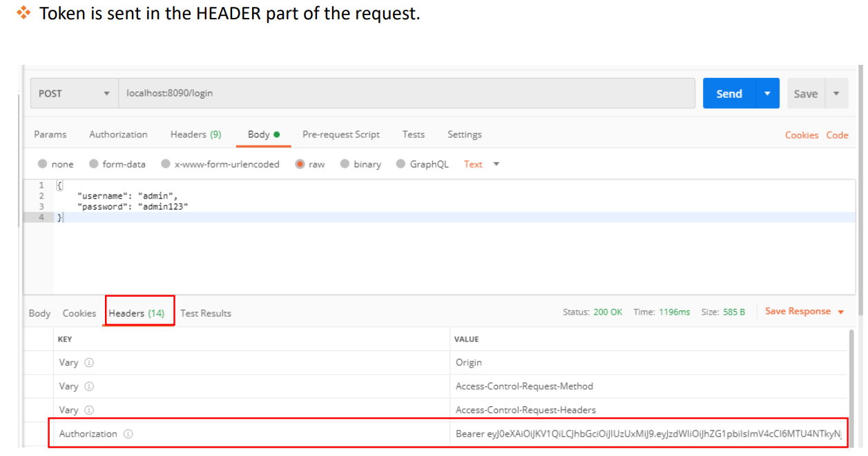Select GraphQL body type option
This screenshot has height=456, width=868.
click(x=401, y=164)
